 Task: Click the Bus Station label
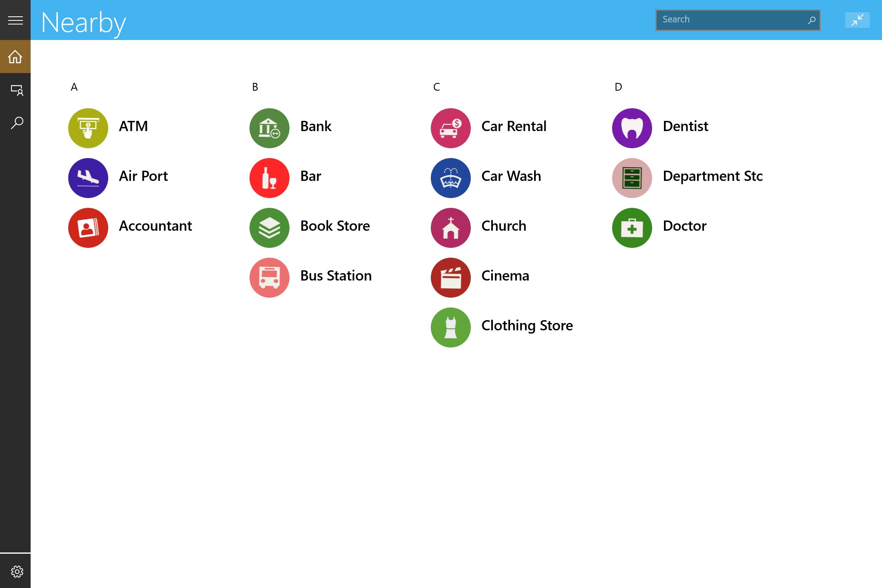pos(336,276)
